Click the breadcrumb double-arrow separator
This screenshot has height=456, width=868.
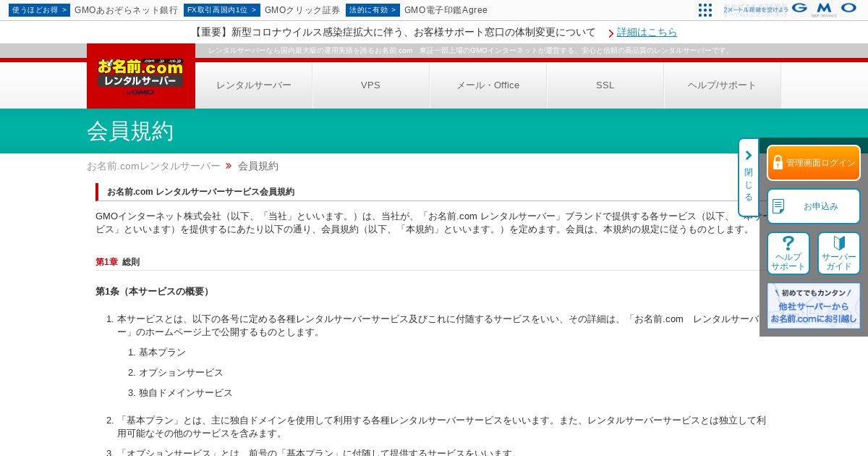point(229,166)
